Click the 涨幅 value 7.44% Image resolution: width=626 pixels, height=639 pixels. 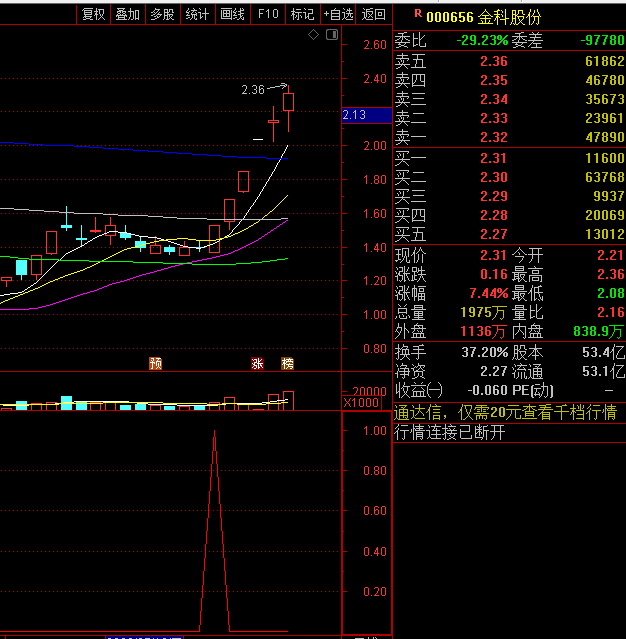click(489, 293)
